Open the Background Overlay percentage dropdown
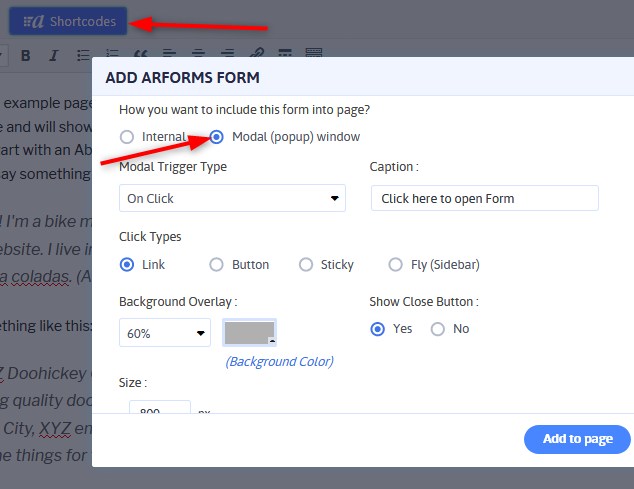The width and height of the screenshot is (634, 489). [x=165, y=333]
